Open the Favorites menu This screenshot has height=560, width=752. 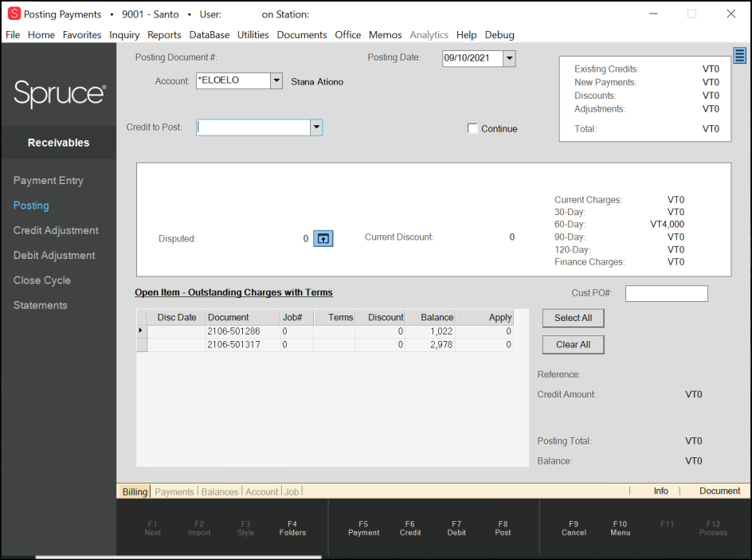click(82, 35)
